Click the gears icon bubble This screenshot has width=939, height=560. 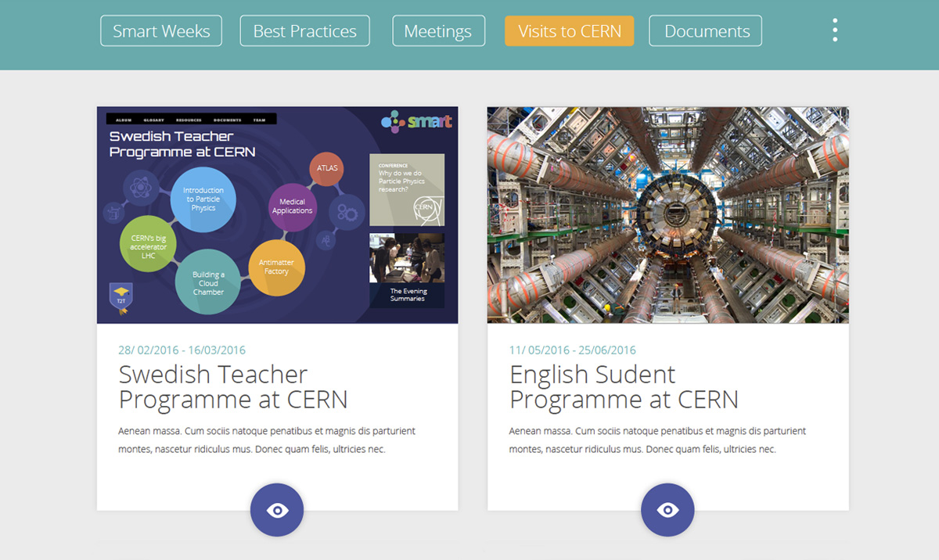pyautogui.click(x=347, y=212)
